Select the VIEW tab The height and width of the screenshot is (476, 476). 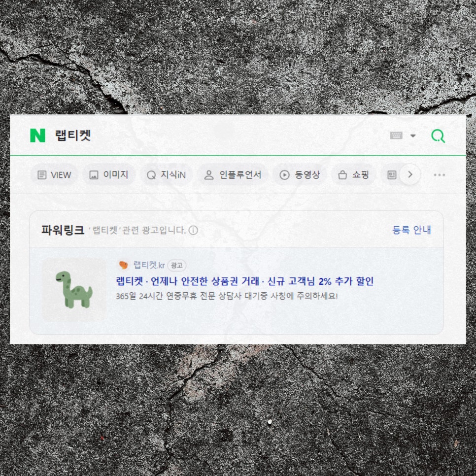coord(54,175)
